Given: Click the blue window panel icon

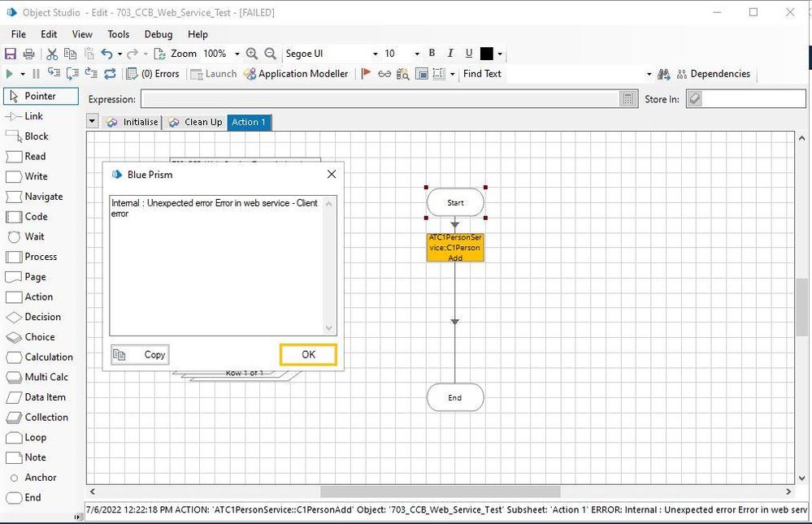Looking at the screenshot, I should [x=422, y=74].
